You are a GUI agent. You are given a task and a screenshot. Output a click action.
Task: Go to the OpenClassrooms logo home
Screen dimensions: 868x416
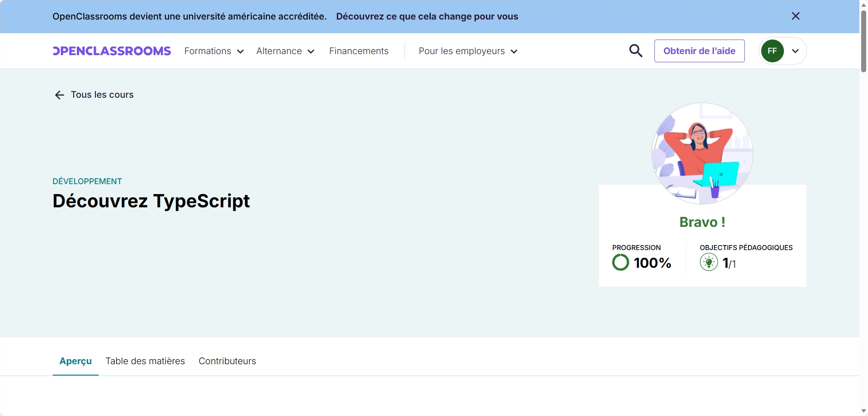[112, 51]
